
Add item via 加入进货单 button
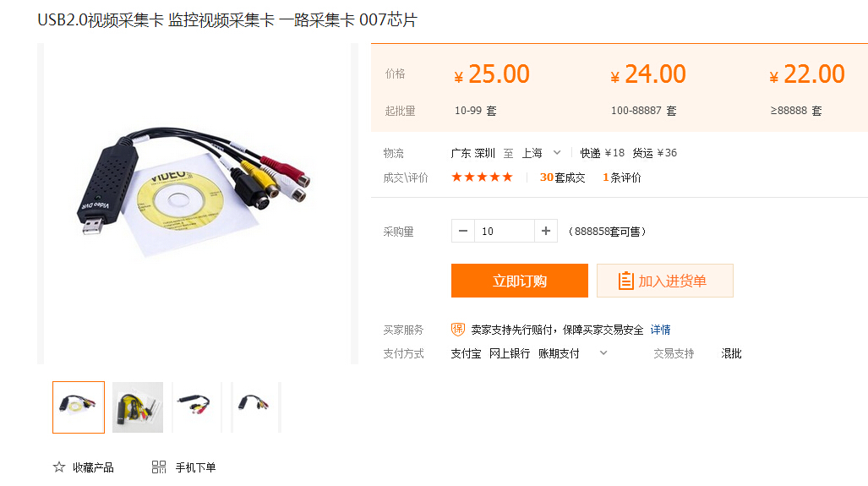[665, 281]
